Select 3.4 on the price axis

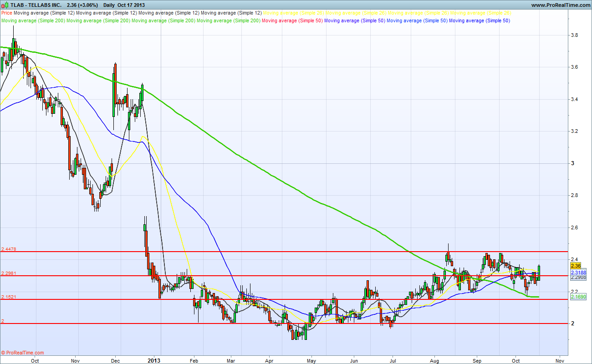click(x=575, y=99)
